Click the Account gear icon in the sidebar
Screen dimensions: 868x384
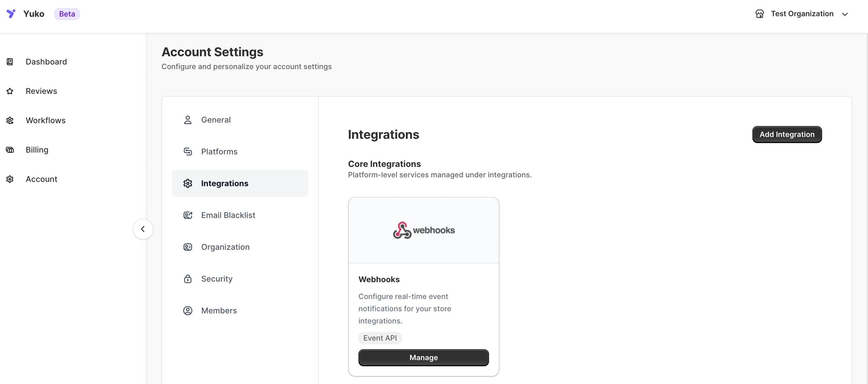[10, 179]
